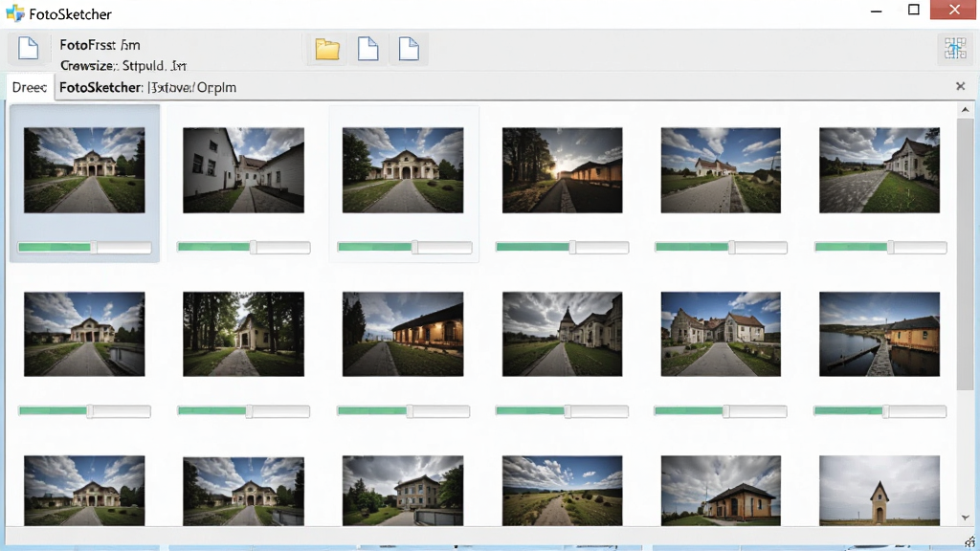
Task: Click the vertical scrollbar thumb
Action: point(965,253)
